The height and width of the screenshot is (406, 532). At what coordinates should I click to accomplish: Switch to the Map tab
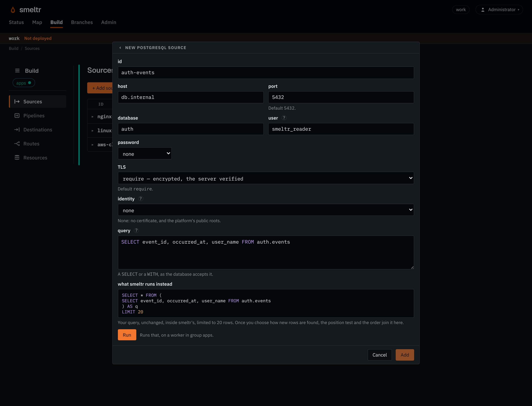click(x=37, y=22)
